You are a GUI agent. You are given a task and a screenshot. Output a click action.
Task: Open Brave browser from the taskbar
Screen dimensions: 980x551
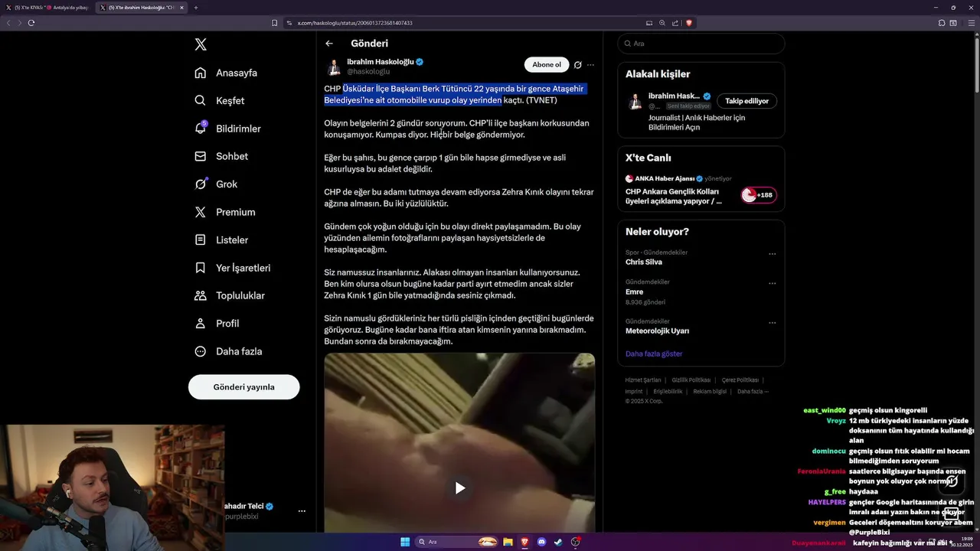pyautogui.click(x=524, y=542)
